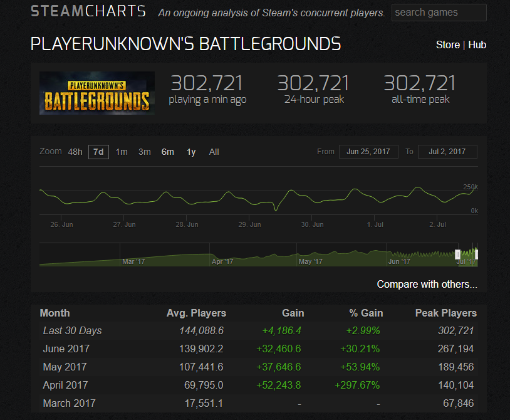Click the Peak Players column header

click(x=446, y=313)
